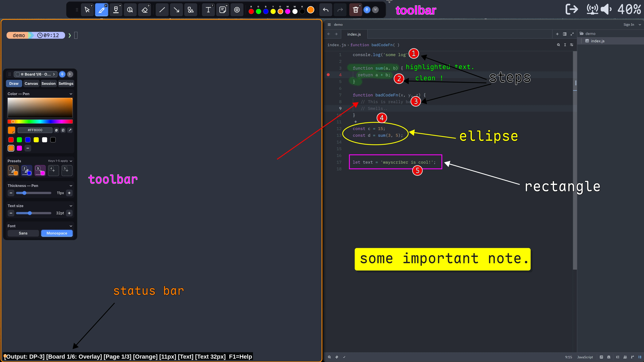
Task: Apply preset 2 blue pen
Action: (27, 171)
